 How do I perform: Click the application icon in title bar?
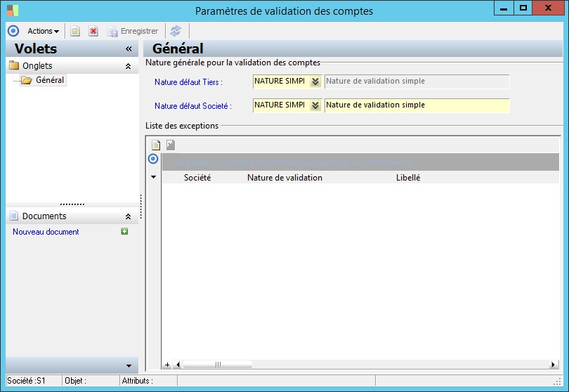point(13,11)
